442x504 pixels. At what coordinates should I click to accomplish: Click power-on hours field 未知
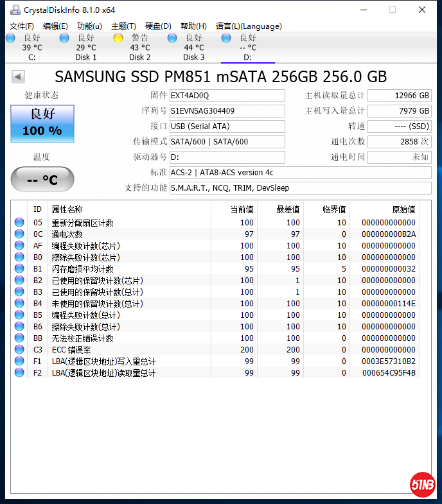point(400,157)
